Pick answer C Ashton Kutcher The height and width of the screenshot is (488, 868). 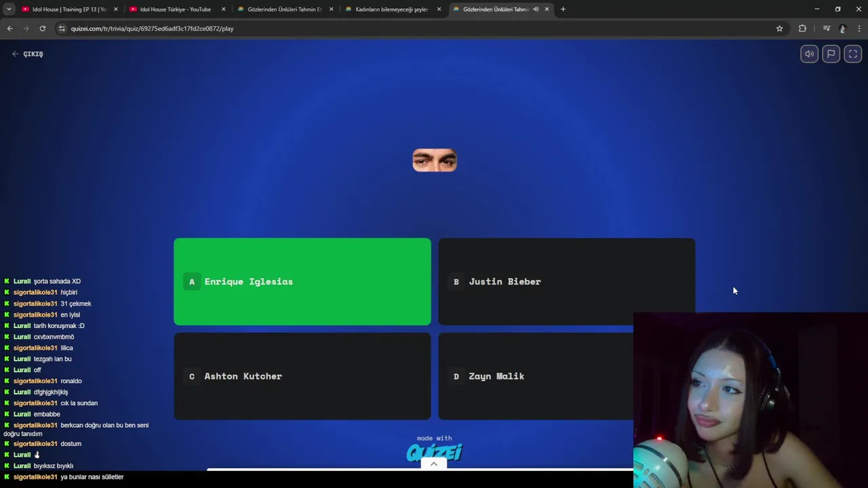tap(302, 376)
